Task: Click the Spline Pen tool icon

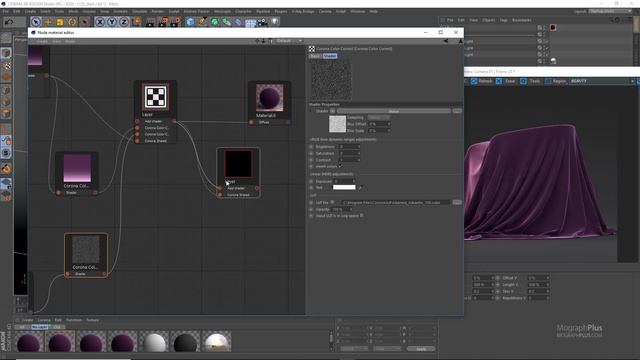Action: pyautogui.click(x=202, y=22)
